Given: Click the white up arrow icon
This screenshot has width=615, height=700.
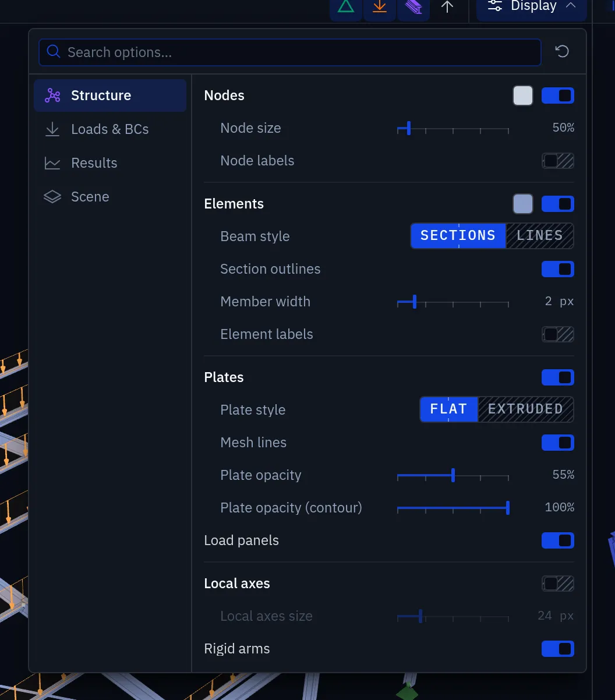Looking at the screenshot, I should click(447, 7).
